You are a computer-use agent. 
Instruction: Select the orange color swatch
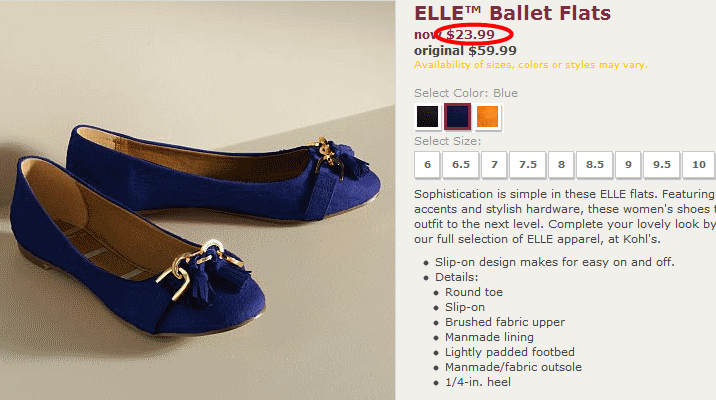tap(487, 116)
